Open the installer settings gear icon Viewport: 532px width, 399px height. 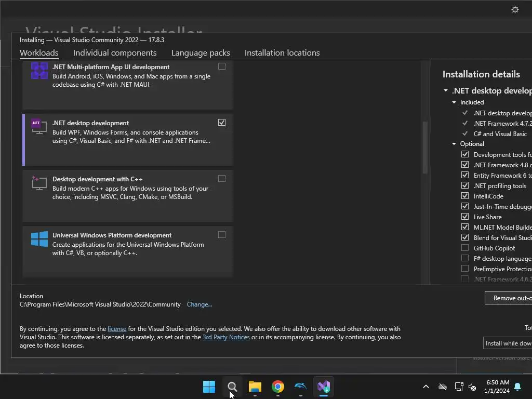pyautogui.click(x=515, y=9)
